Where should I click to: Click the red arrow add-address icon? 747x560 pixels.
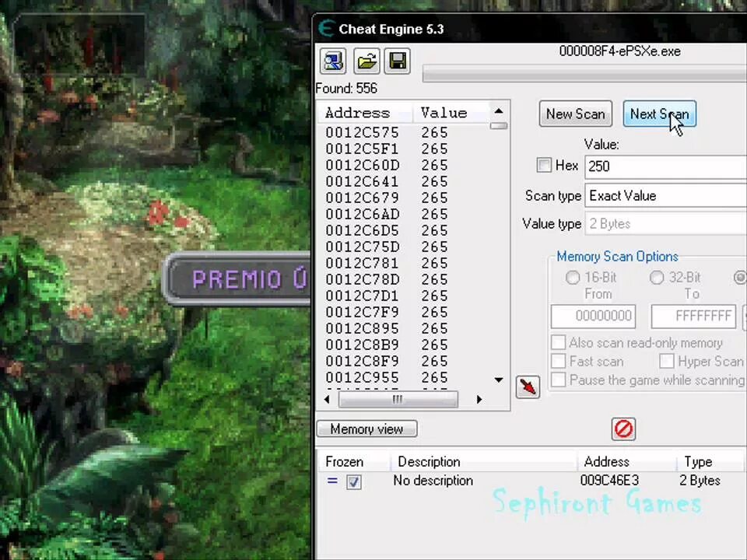click(x=528, y=387)
